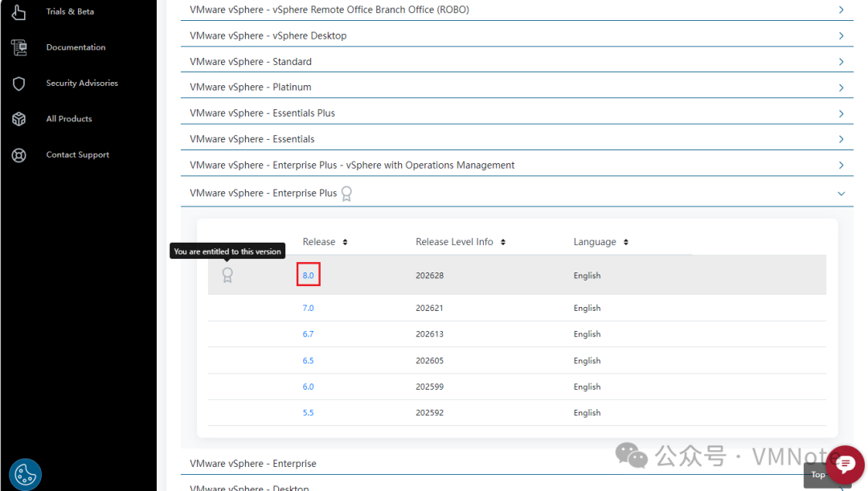This screenshot has width=868, height=491.
Task: Select release level value 202613
Action: [x=429, y=333]
